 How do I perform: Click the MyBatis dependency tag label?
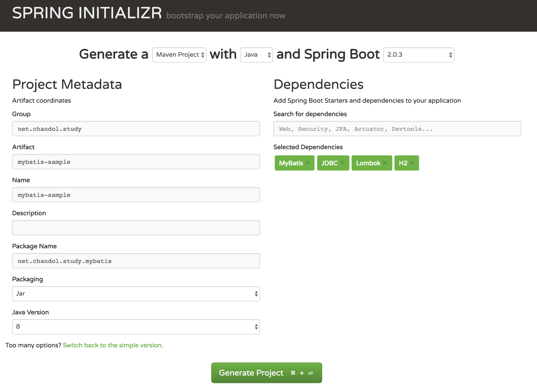pyautogui.click(x=291, y=163)
